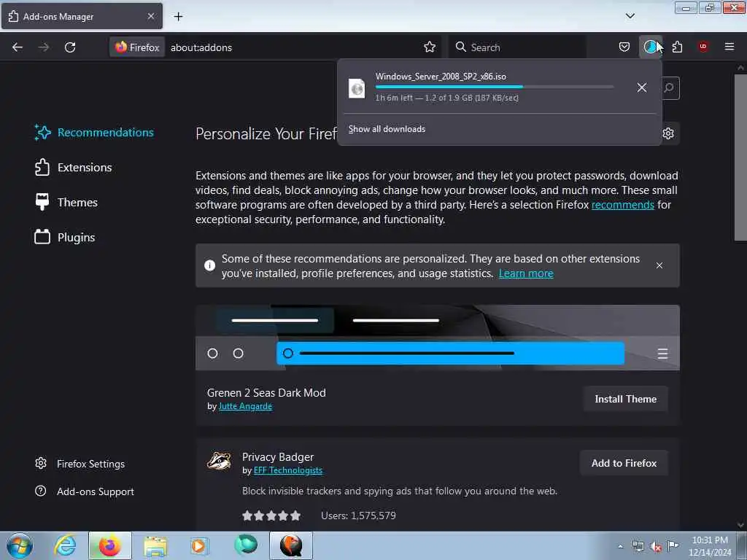Select the Add-ons Manager tab
Viewport: 747px width, 560px height.
pos(82,16)
